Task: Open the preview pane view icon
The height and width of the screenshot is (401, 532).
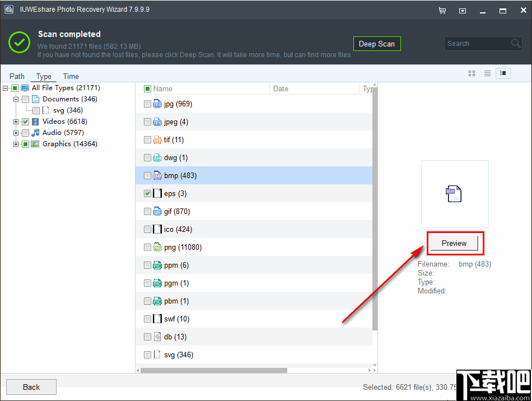Action: [x=503, y=73]
